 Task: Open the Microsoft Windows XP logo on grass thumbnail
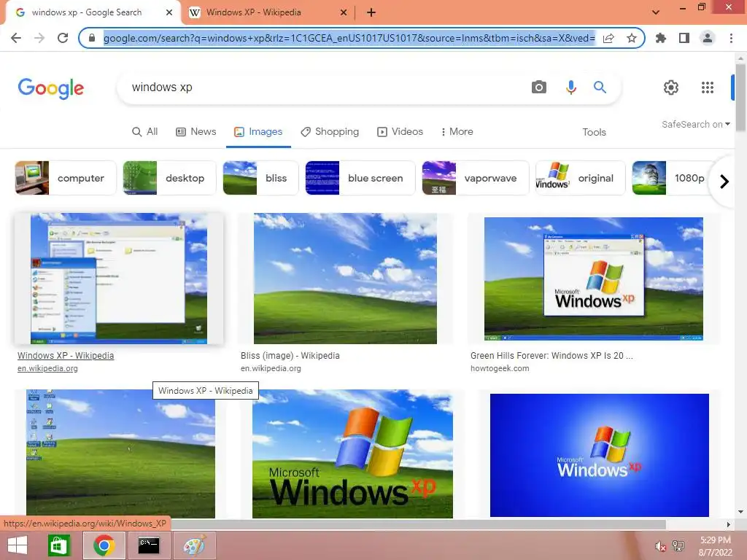[352, 454]
